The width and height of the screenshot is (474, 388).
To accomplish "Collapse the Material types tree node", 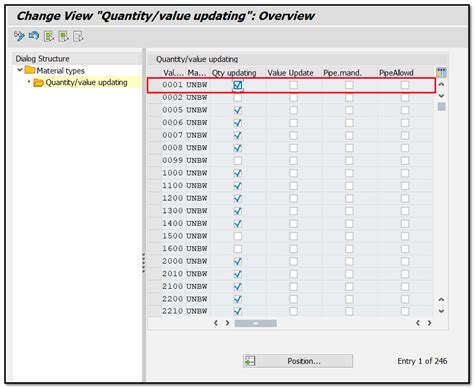I will click(x=20, y=70).
